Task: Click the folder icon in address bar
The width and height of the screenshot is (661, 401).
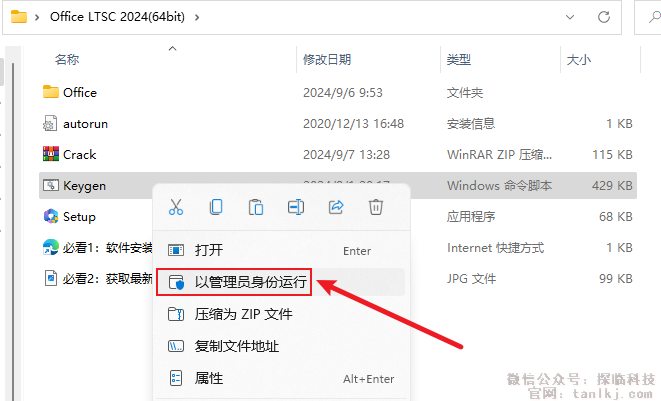Action: (x=19, y=17)
